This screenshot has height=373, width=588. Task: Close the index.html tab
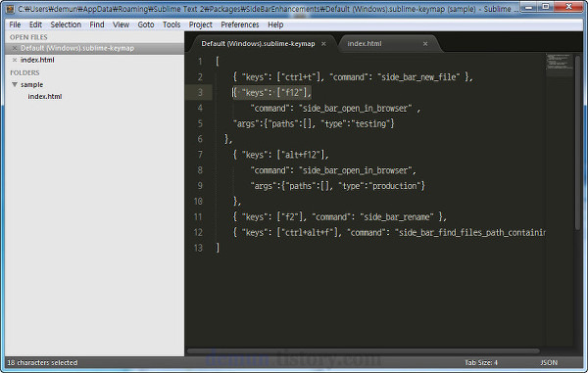[425, 44]
